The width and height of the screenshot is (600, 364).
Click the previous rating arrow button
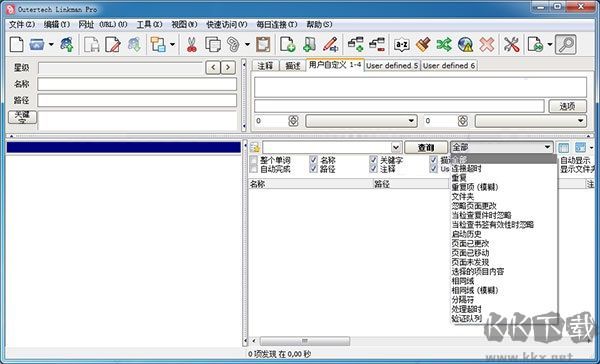(x=213, y=68)
